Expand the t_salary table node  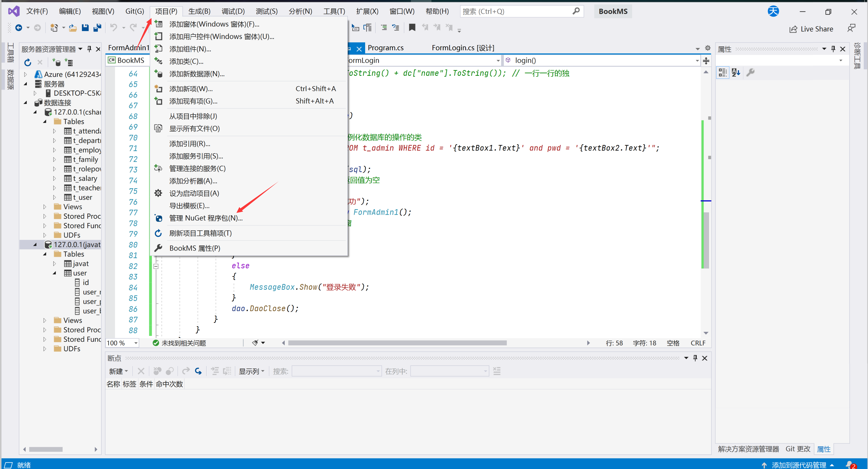coord(55,178)
